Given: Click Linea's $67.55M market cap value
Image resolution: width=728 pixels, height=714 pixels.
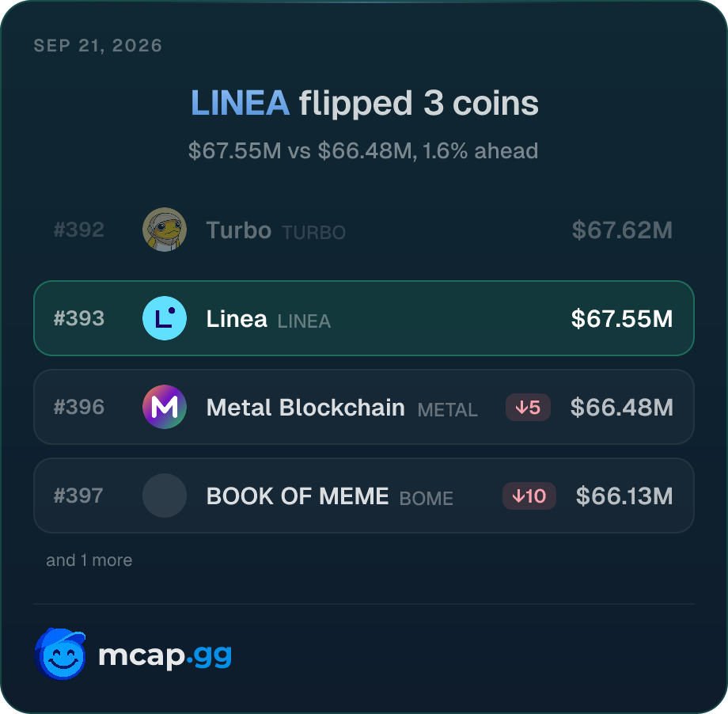Looking at the screenshot, I should click(x=622, y=319).
